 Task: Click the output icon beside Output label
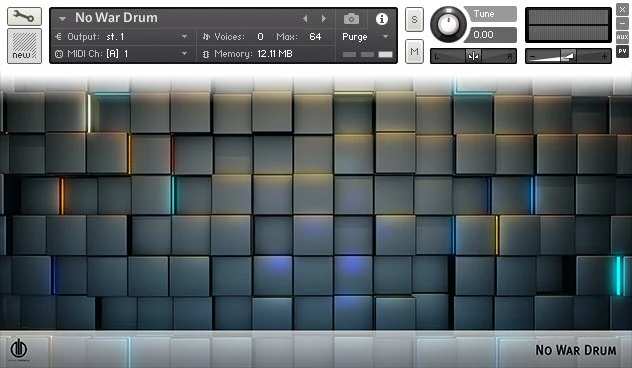tap(58, 37)
